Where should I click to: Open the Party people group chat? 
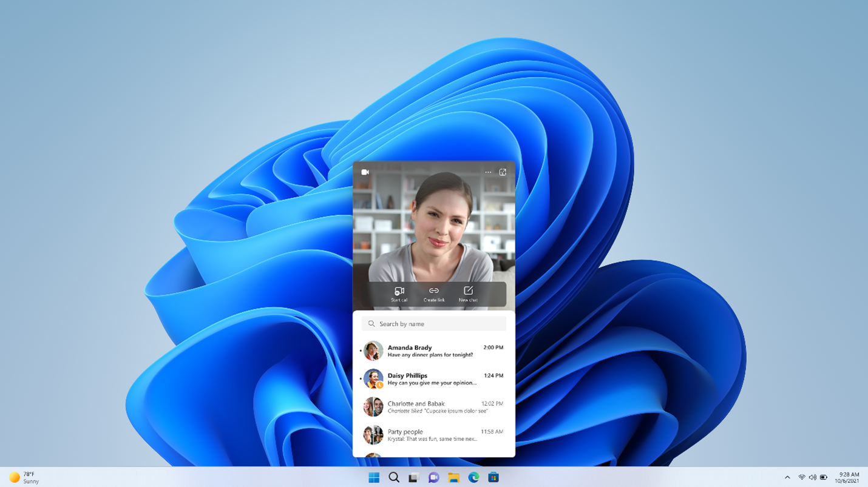click(x=433, y=435)
